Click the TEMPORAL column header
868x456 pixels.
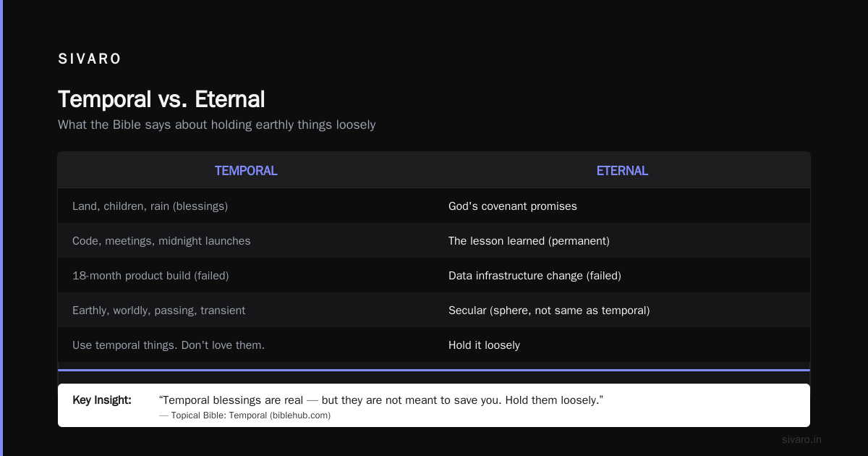click(x=246, y=171)
